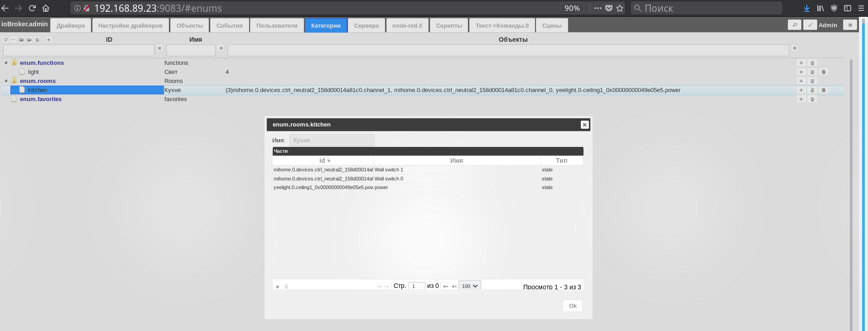Click the trash icon in the dialog footer
This screenshot has height=331, width=868.
(286, 287)
